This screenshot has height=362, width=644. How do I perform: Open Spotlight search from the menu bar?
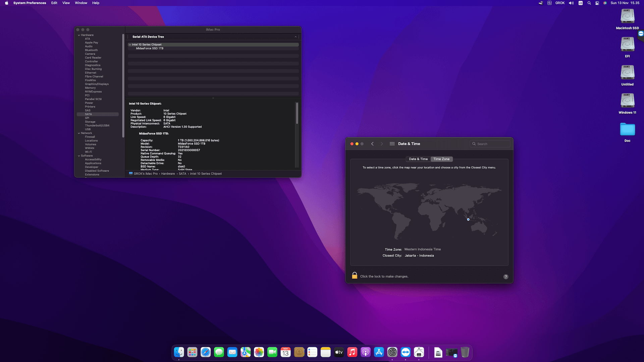point(589,3)
